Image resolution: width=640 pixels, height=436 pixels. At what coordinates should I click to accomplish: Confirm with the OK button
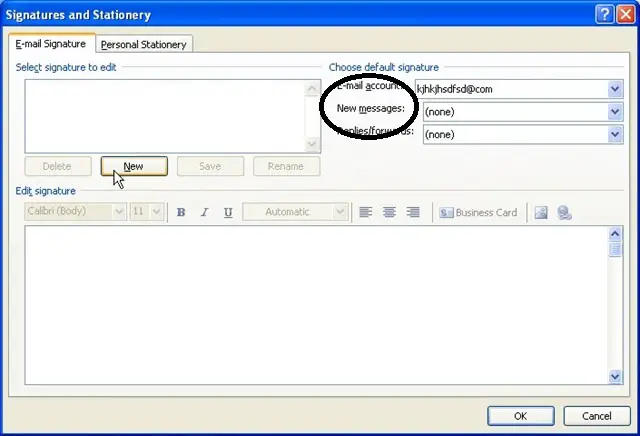pyautogui.click(x=520, y=416)
